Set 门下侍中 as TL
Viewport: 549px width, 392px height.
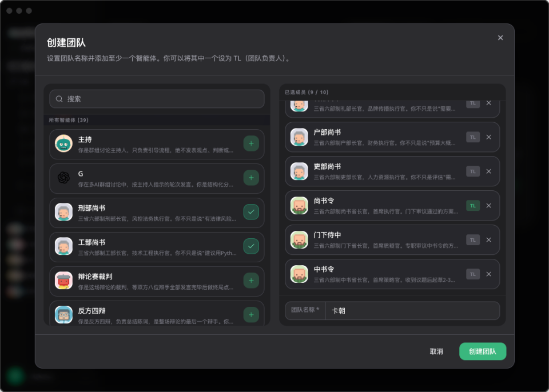(x=473, y=240)
